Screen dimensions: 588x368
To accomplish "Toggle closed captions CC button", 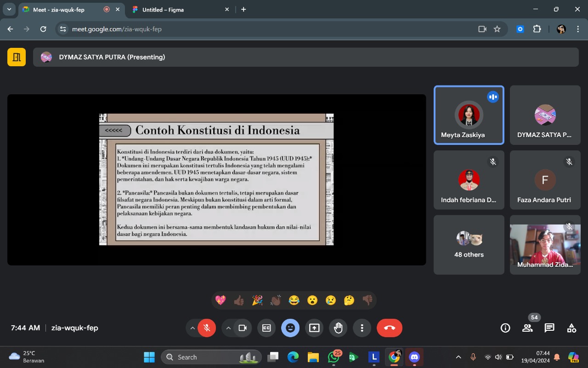I will [266, 328].
